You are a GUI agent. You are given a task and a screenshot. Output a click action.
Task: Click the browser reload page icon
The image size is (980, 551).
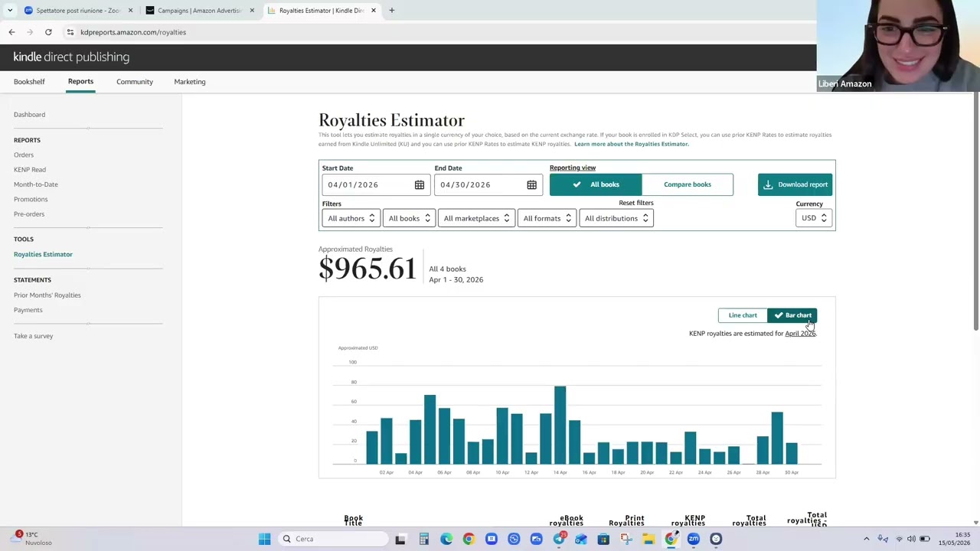(x=48, y=32)
